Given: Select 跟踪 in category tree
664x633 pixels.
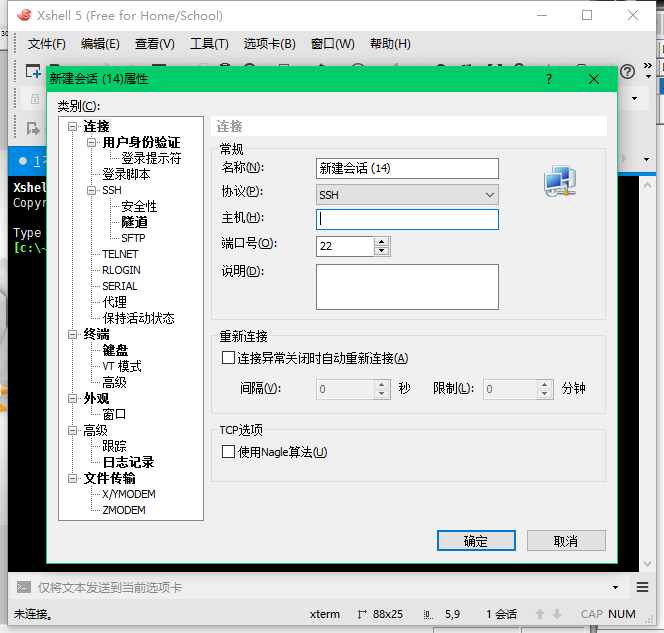Looking at the screenshot, I should click(x=114, y=446).
